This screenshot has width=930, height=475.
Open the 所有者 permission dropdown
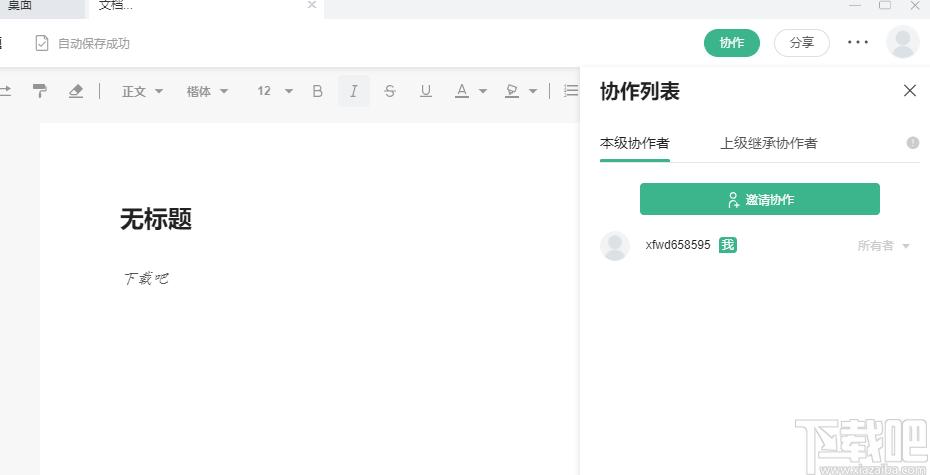coord(883,246)
